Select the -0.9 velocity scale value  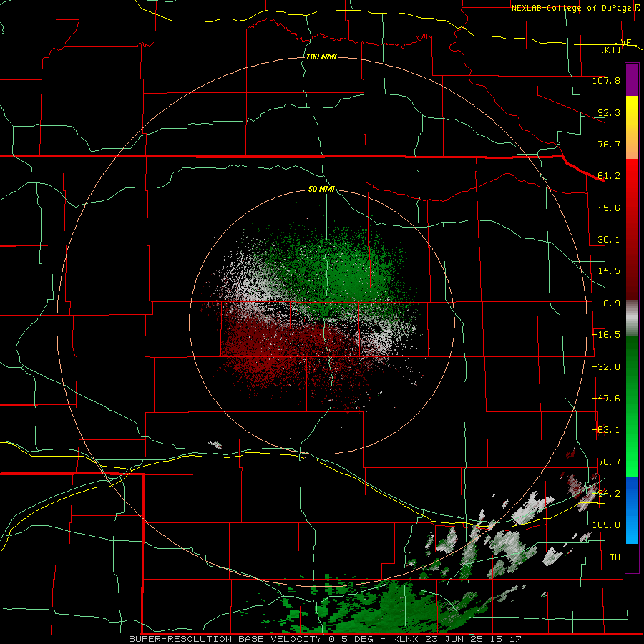pyautogui.click(x=609, y=303)
